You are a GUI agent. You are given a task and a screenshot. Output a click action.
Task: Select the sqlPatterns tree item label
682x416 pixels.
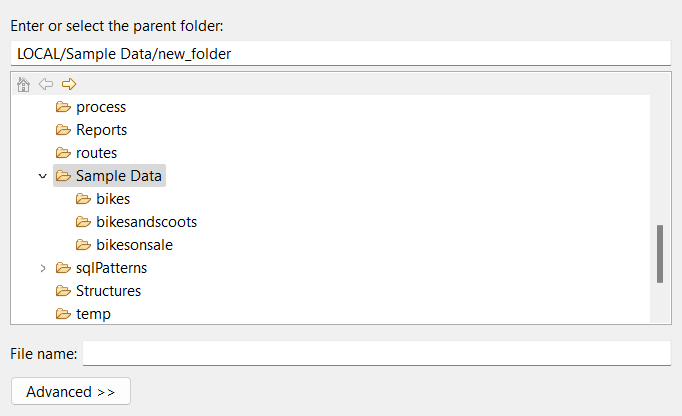click(112, 268)
